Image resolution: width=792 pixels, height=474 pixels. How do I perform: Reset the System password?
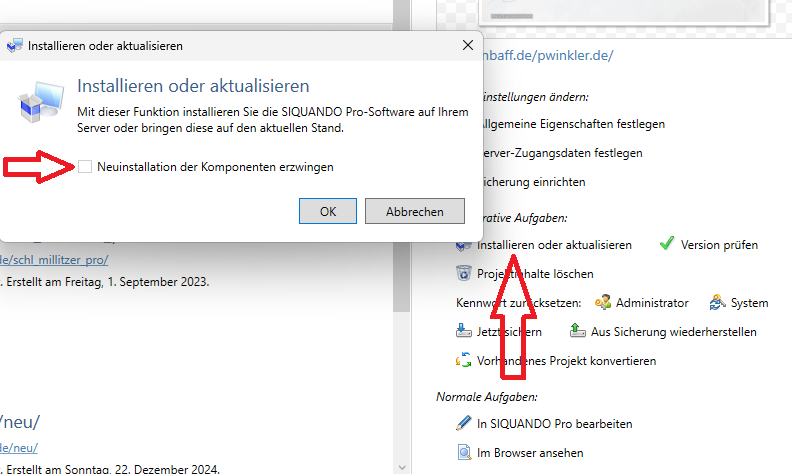point(750,303)
